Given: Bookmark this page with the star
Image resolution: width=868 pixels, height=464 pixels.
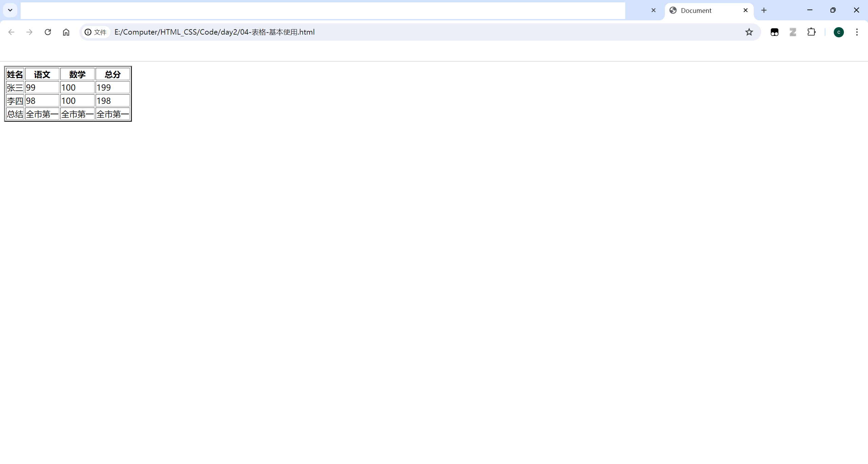Looking at the screenshot, I should pyautogui.click(x=749, y=32).
